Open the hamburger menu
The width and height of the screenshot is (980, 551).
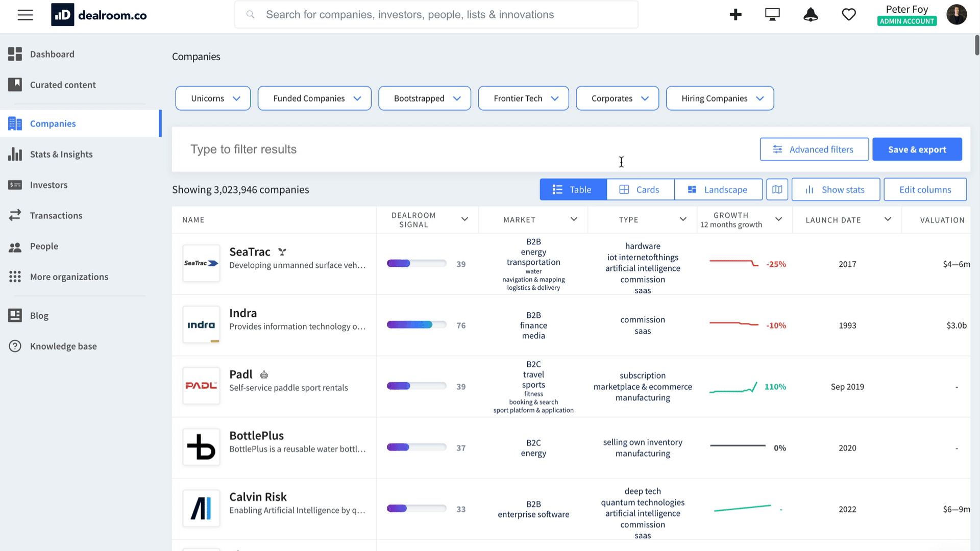click(25, 15)
